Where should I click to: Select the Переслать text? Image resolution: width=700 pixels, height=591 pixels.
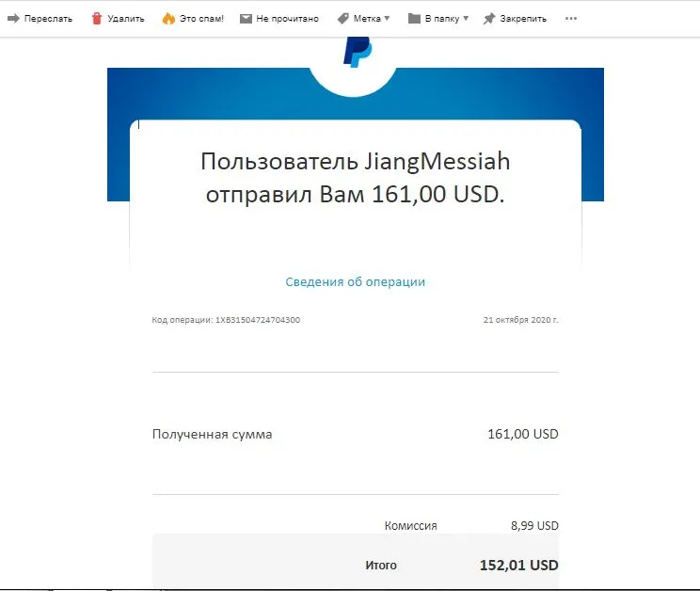coord(48,18)
